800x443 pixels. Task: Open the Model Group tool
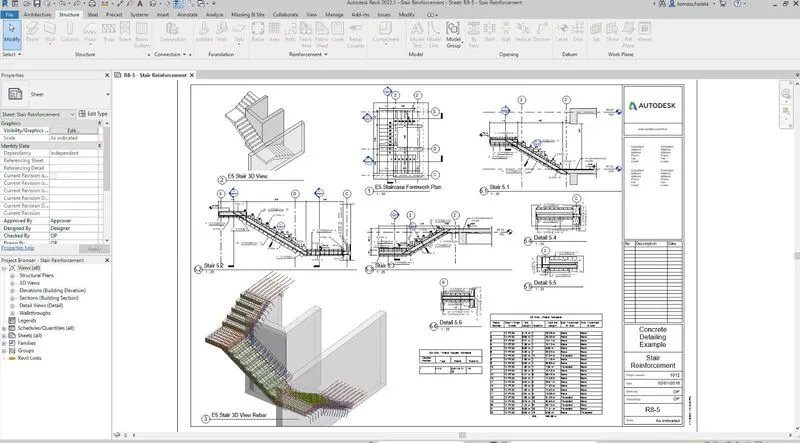coord(453,34)
